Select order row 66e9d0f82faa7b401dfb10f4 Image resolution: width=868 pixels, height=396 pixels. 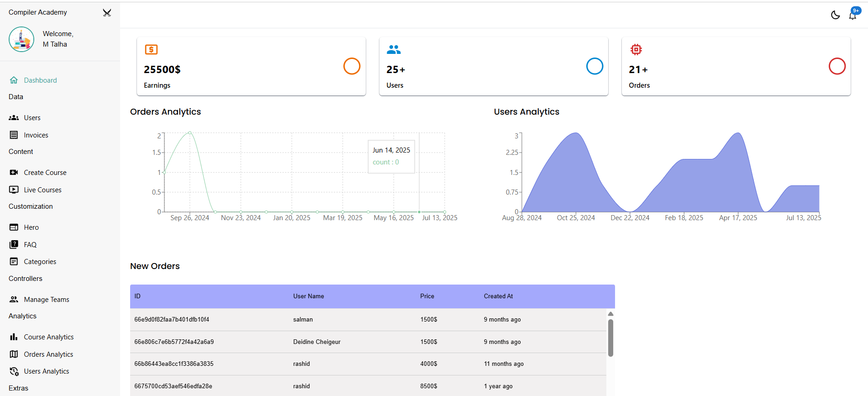368,320
